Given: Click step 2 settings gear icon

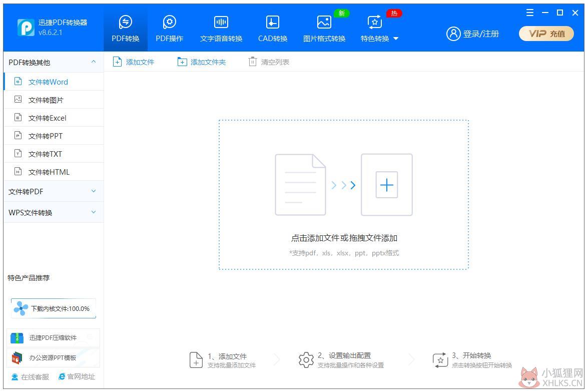Looking at the screenshot, I should click(x=306, y=360).
